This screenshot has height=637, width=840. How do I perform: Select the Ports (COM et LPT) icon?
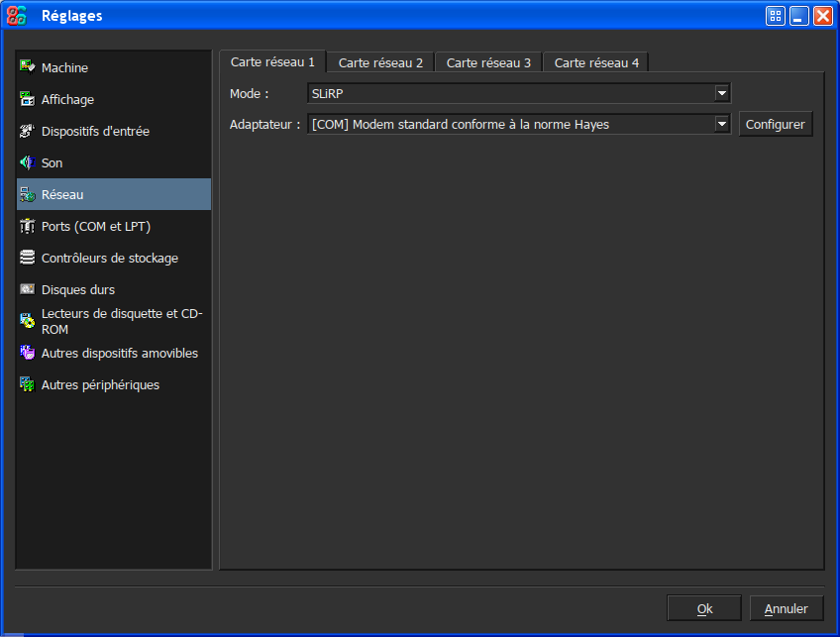click(x=27, y=226)
